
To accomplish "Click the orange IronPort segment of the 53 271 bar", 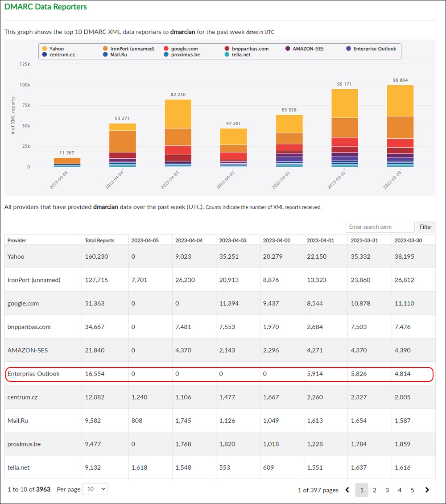I will pos(122,141).
